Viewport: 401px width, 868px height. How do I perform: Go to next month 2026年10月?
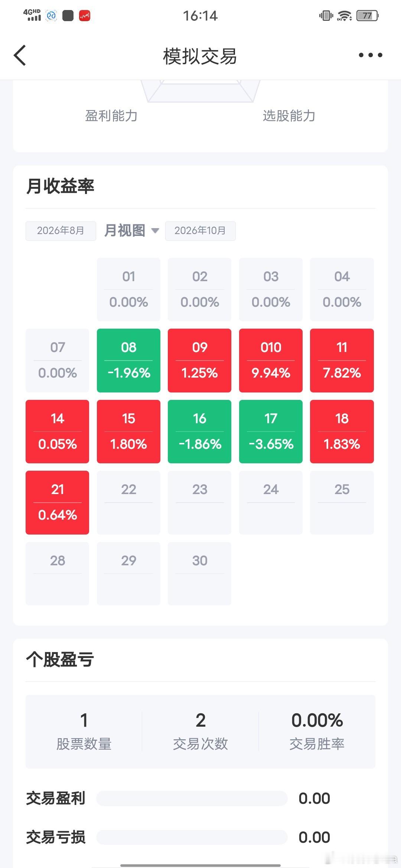[200, 231]
